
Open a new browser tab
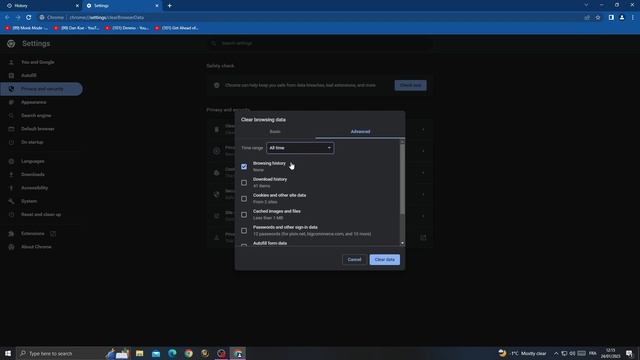pyautogui.click(x=169, y=6)
